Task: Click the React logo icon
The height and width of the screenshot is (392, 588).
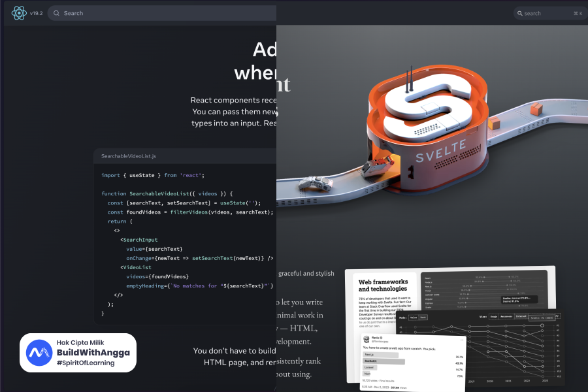Action: [x=18, y=13]
